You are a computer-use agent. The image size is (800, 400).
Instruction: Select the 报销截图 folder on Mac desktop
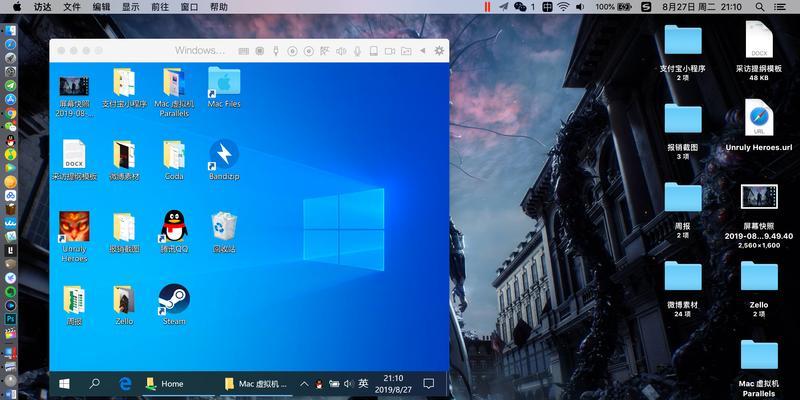pos(683,132)
